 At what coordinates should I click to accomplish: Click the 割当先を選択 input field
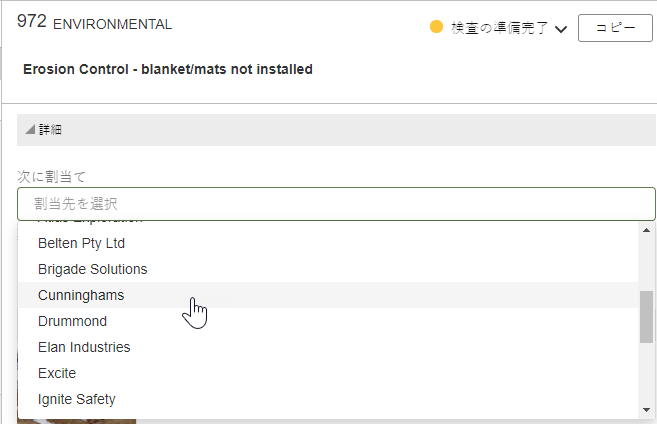[336, 204]
